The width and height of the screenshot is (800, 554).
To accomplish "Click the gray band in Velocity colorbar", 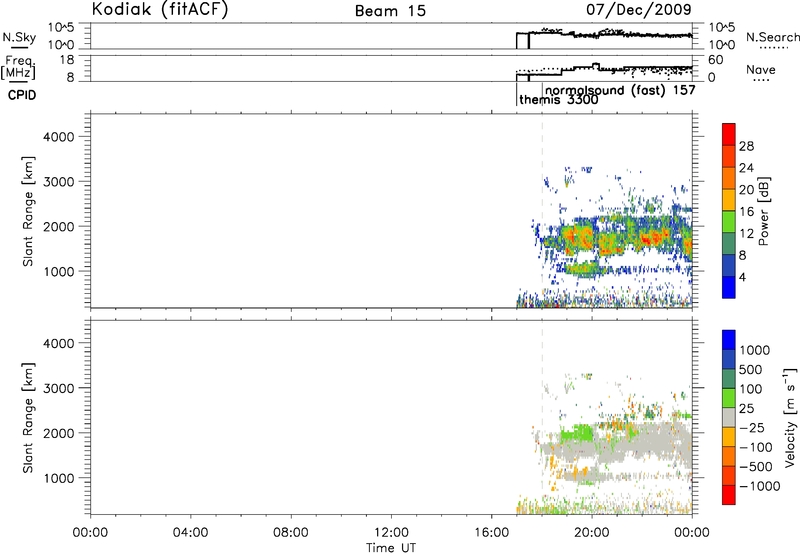I will [729, 417].
